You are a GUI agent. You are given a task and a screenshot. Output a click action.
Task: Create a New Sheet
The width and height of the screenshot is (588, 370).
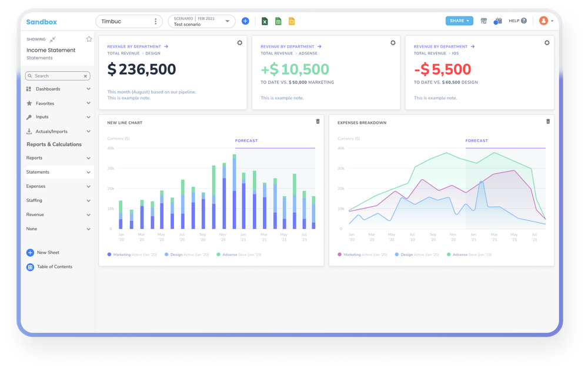[x=43, y=253]
